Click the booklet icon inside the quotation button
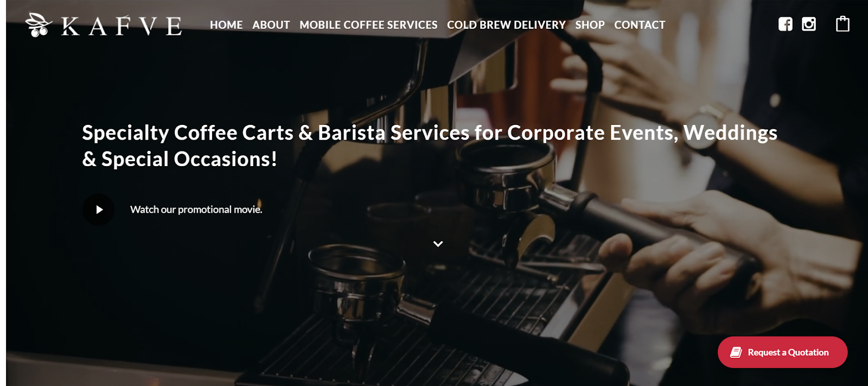This screenshot has height=386, width=868. click(736, 352)
